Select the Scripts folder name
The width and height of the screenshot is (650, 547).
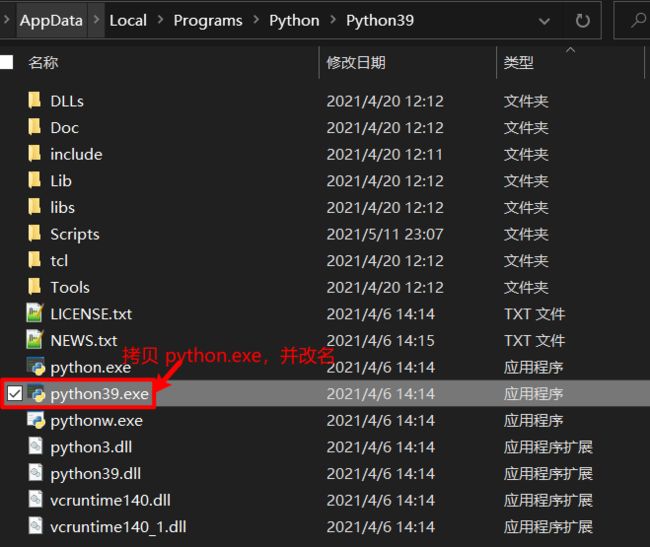point(75,234)
